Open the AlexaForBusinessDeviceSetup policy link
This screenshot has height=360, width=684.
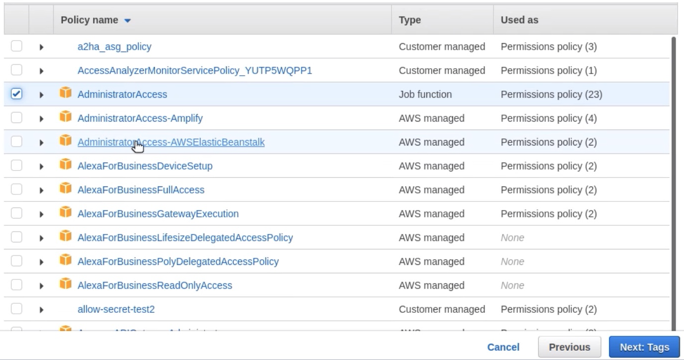145,166
